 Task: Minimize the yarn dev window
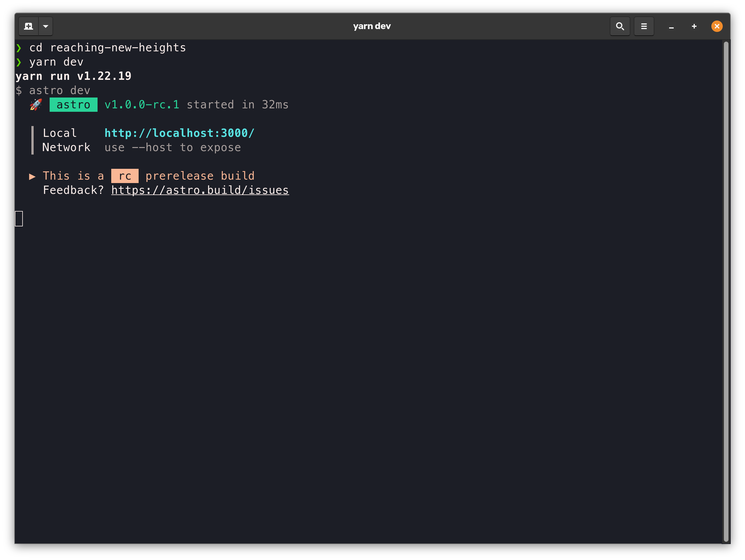pos(671,26)
